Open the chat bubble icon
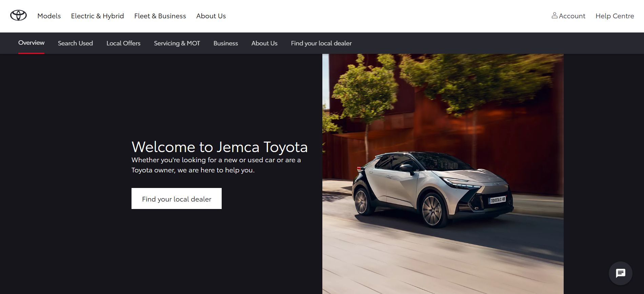This screenshot has height=294, width=644. click(x=620, y=273)
